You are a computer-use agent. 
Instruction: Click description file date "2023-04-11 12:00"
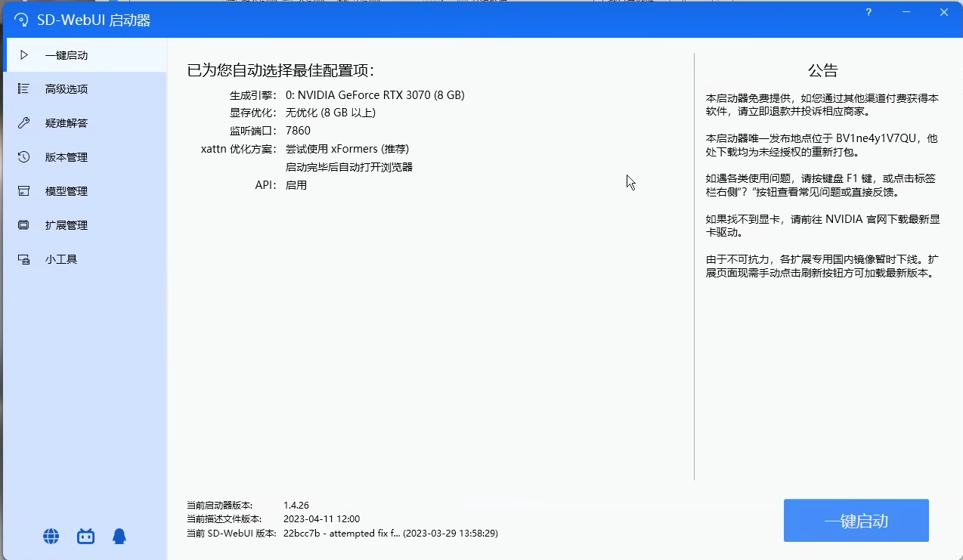coord(321,519)
